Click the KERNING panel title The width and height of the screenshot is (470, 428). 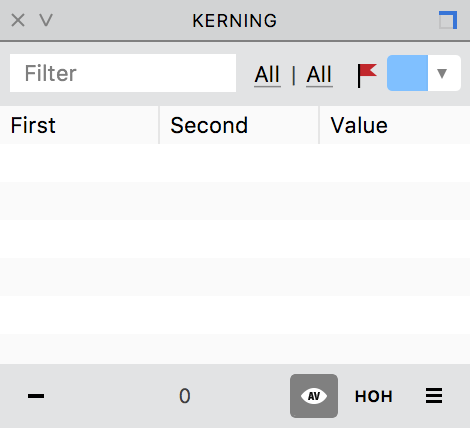tap(235, 21)
